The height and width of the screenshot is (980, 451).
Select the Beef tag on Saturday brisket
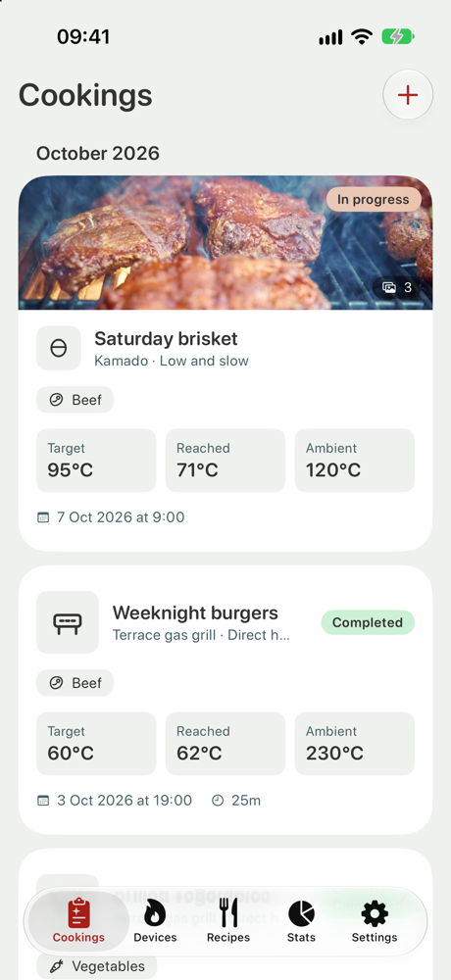pyautogui.click(x=75, y=400)
